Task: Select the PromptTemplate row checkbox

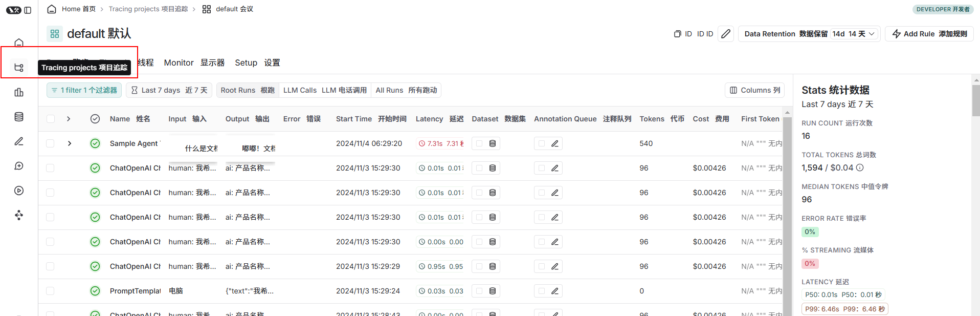Action: coord(50,291)
